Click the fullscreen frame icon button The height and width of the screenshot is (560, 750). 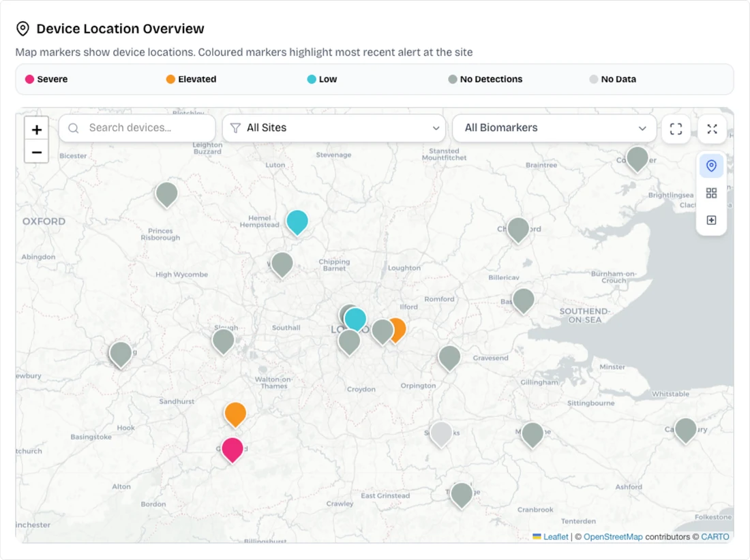click(x=676, y=129)
